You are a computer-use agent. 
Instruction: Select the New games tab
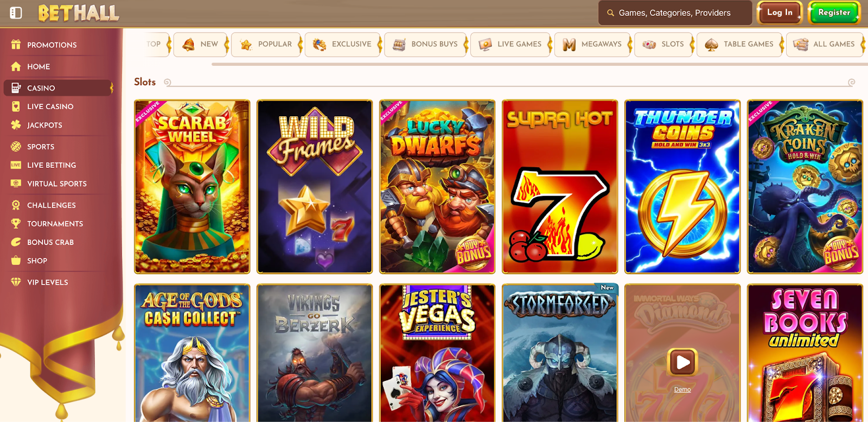[200, 44]
